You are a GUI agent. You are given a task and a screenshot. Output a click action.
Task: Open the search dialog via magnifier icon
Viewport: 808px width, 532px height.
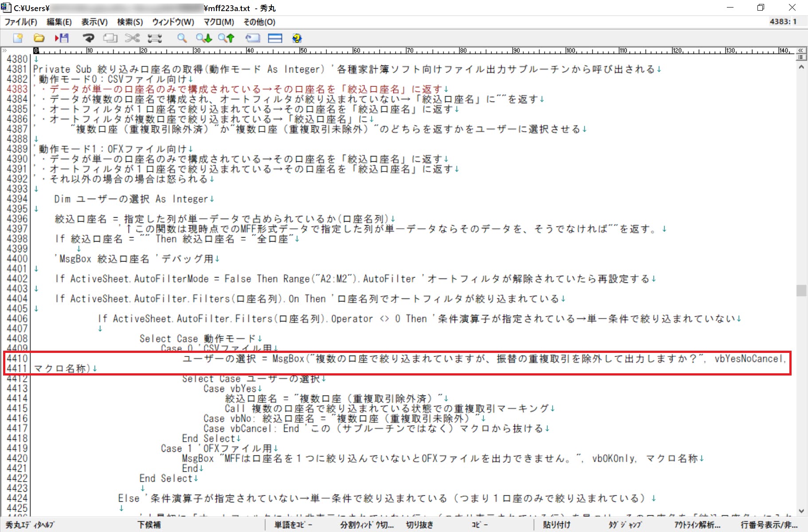tap(181, 38)
